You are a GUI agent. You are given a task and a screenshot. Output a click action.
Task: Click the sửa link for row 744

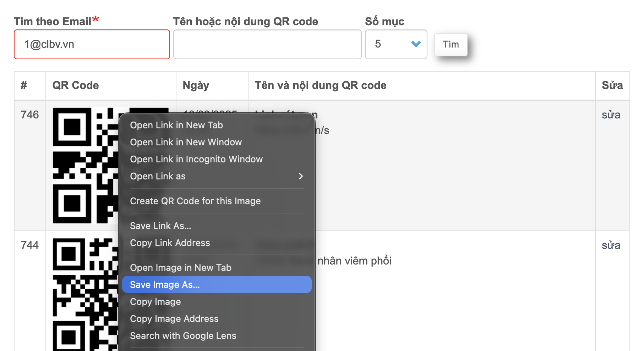[x=611, y=245]
